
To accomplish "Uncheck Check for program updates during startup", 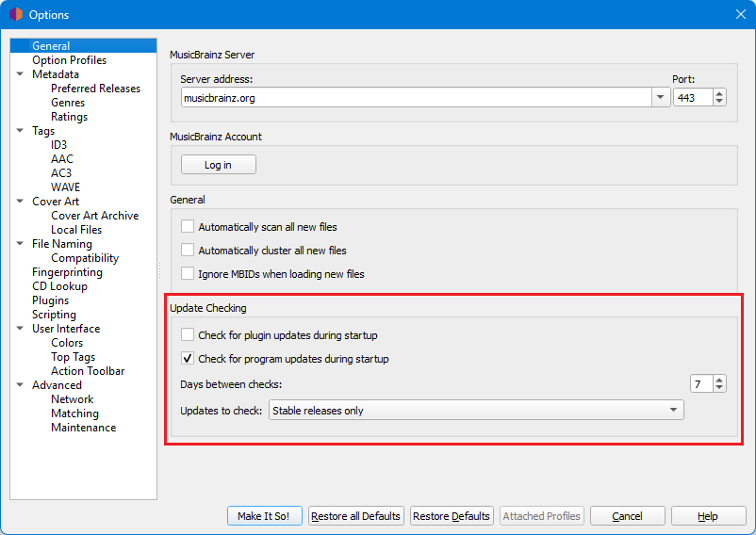I will click(188, 359).
